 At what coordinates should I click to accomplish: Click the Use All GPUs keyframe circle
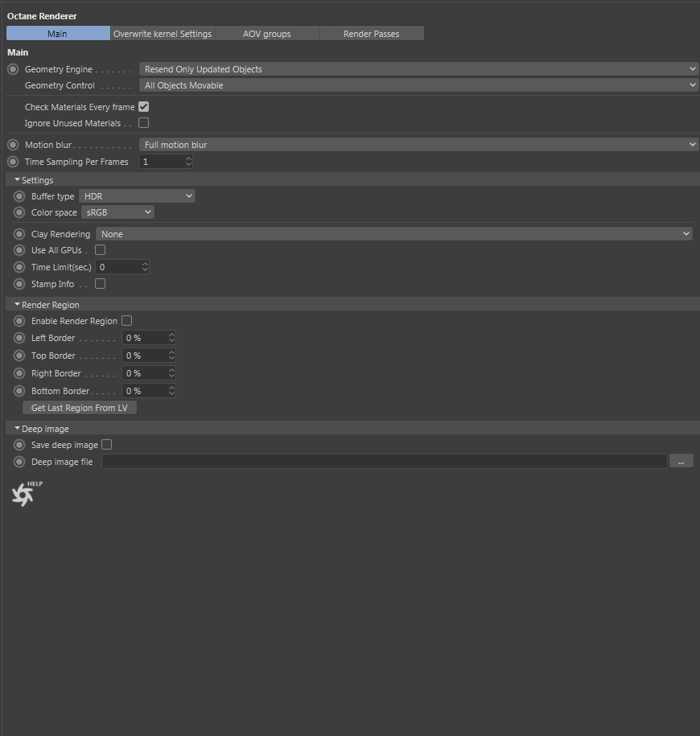coord(19,250)
